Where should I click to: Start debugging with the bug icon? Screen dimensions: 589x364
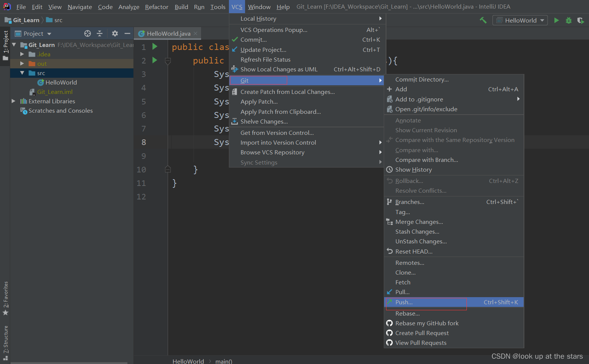569,20
